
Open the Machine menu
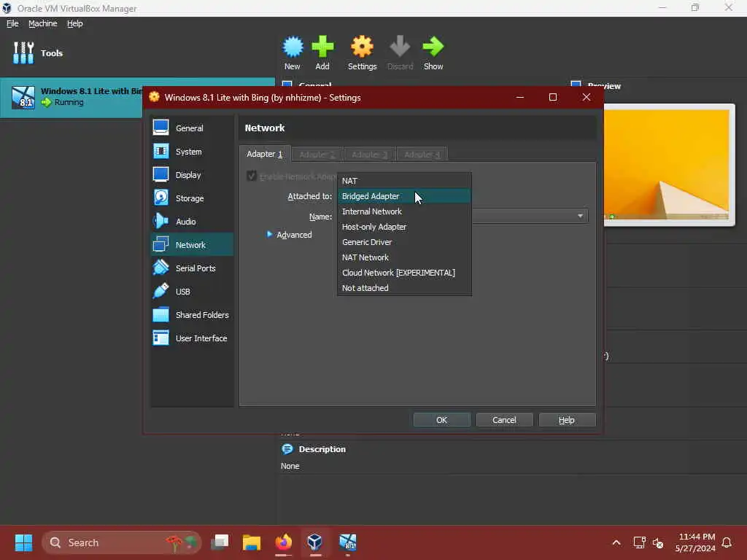(x=43, y=23)
